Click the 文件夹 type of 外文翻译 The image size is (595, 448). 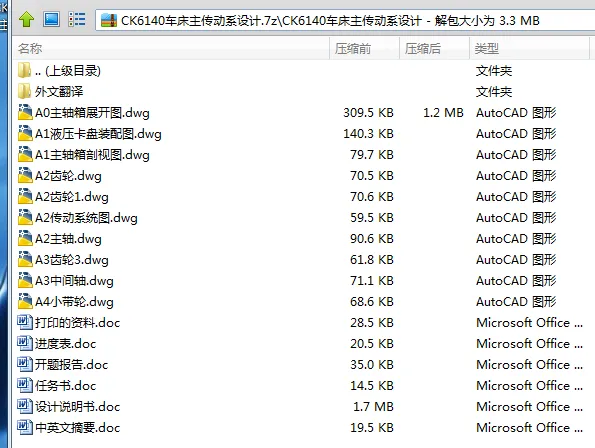tap(494, 92)
